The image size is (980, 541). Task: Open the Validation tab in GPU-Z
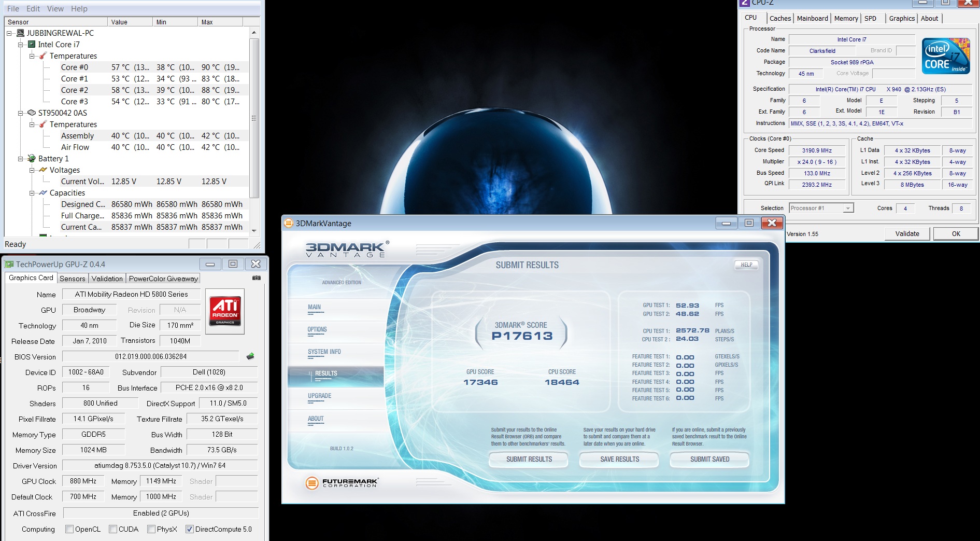coord(107,279)
